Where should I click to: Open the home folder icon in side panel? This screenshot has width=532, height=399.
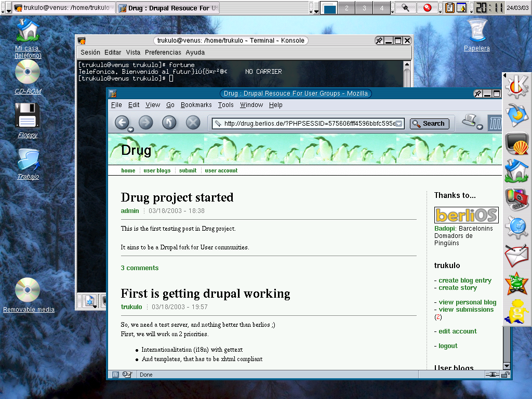click(x=517, y=171)
